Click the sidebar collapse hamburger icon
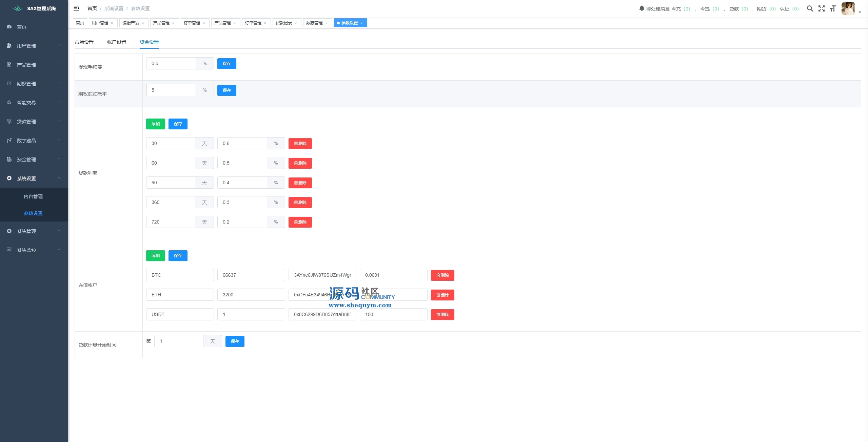This screenshot has height=442, width=868. point(76,8)
